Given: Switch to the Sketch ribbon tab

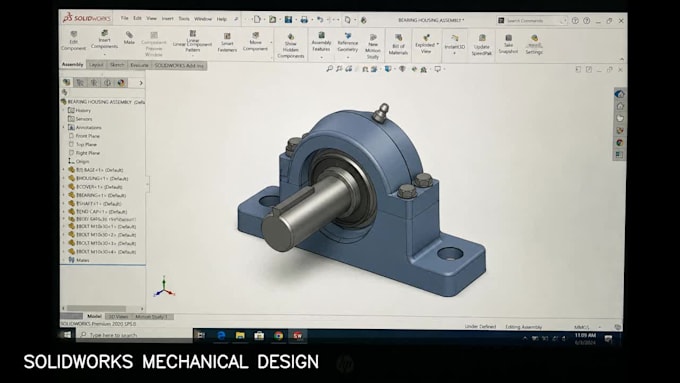Looking at the screenshot, I should click(117, 65).
